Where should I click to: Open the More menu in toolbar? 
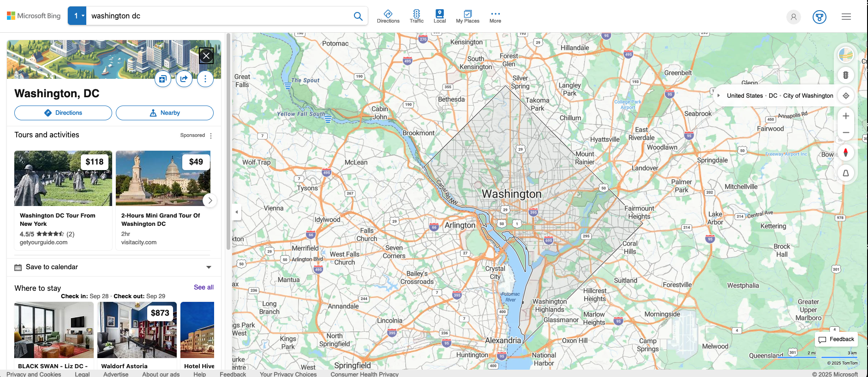[495, 17]
